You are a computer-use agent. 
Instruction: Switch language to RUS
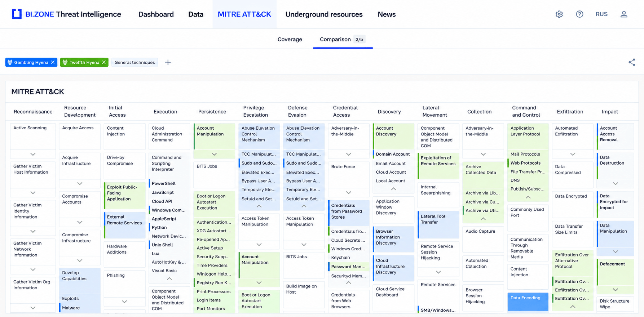tap(601, 14)
